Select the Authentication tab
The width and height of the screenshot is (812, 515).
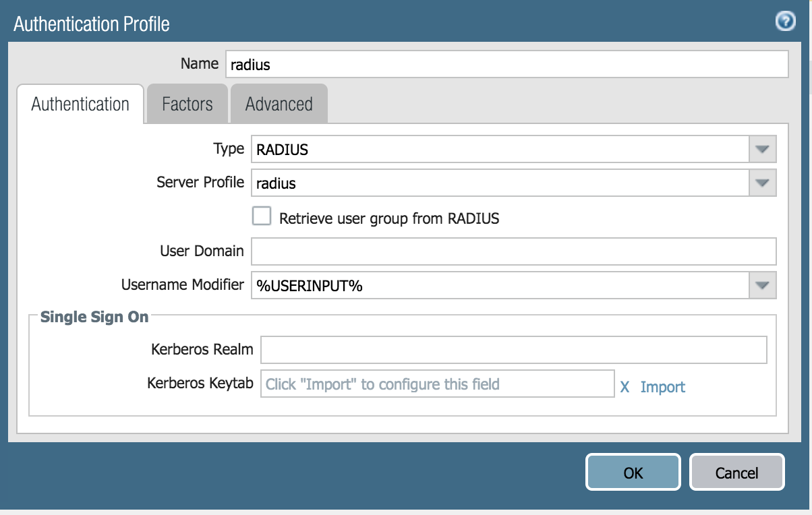tap(80, 104)
